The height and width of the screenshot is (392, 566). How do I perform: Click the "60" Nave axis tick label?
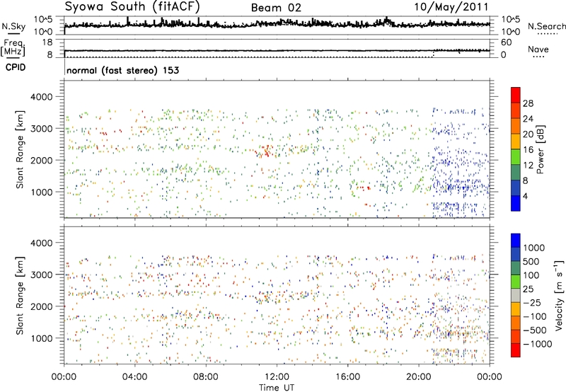pos(507,42)
